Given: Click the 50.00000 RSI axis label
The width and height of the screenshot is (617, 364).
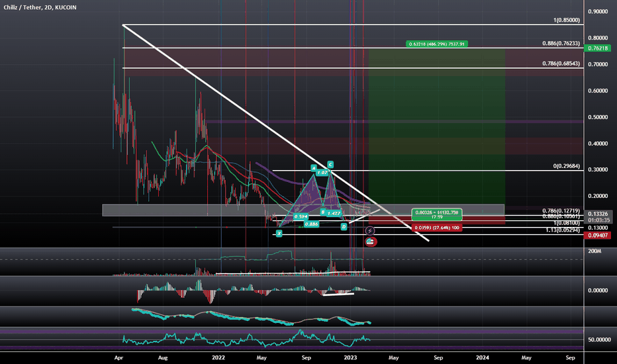Looking at the screenshot, I should tap(600, 340).
